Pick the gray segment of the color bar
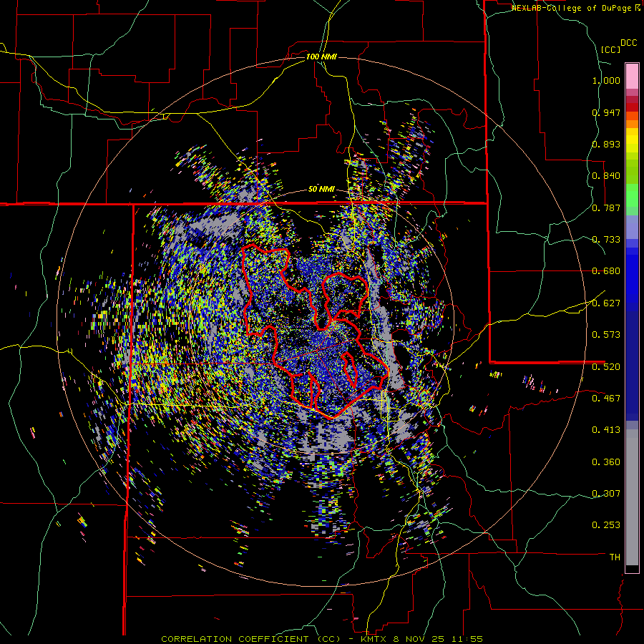Image resolution: width=644 pixels, height=644 pixels. [632, 497]
